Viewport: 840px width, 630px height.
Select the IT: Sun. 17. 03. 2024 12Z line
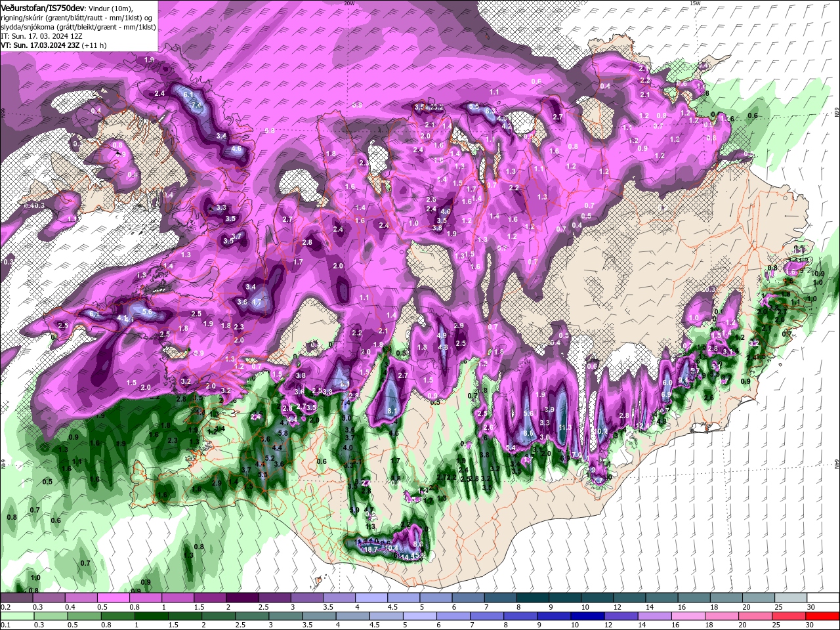pos(42,36)
